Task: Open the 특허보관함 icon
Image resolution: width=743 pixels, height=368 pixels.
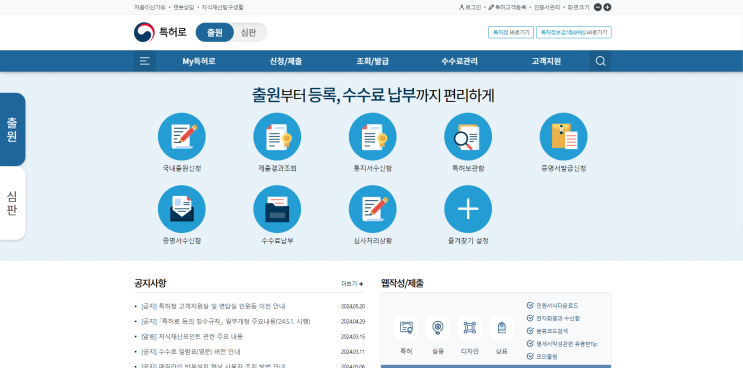Action: click(x=468, y=136)
